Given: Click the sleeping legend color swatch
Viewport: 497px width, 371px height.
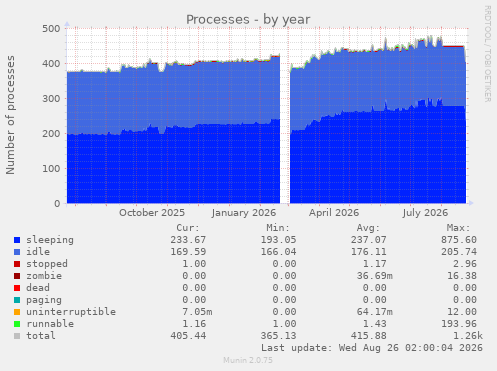Looking at the screenshot, I should tap(17, 240).
